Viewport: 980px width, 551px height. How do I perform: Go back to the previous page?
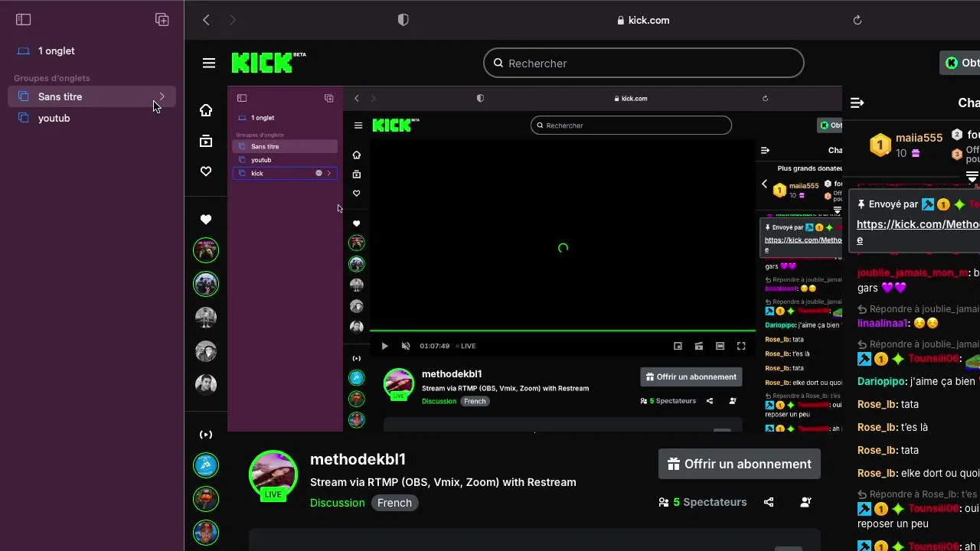pyautogui.click(x=206, y=20)
